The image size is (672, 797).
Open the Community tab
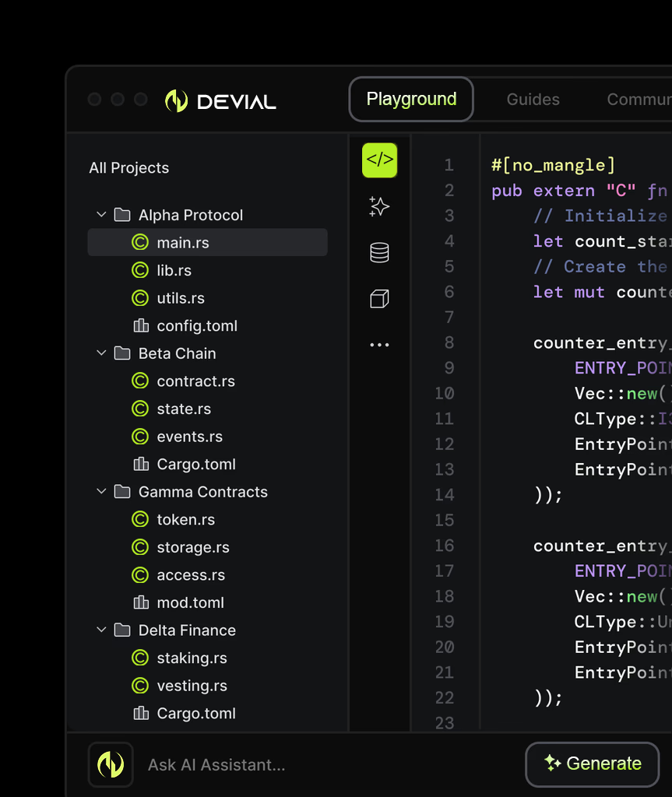tap(639, 99)
